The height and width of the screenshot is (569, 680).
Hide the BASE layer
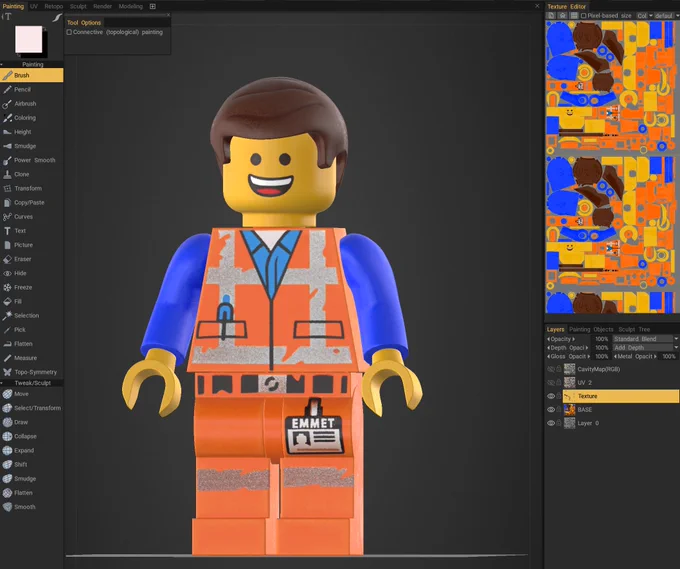551,409
